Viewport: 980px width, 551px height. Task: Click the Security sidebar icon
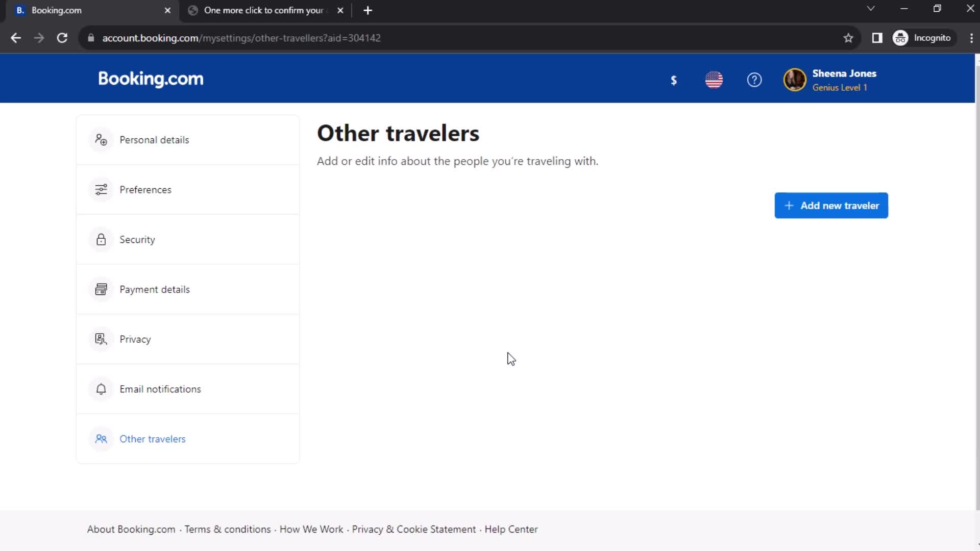100,239
